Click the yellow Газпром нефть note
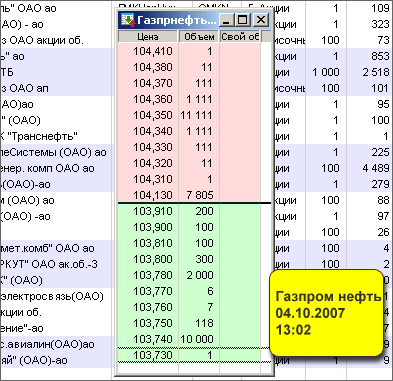Viewport: 393px width, 381px height. coord(326,313)
